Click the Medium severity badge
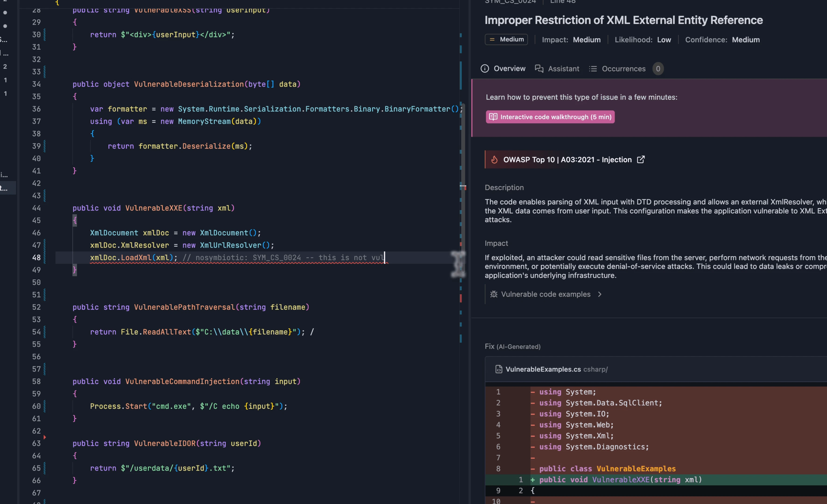This screenshot has height=504, width=827. (506, 40)
